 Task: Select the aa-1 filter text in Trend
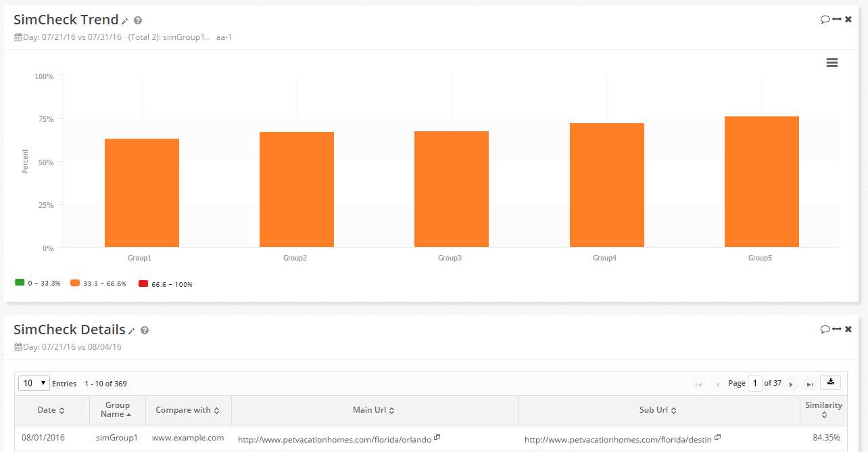224,37
